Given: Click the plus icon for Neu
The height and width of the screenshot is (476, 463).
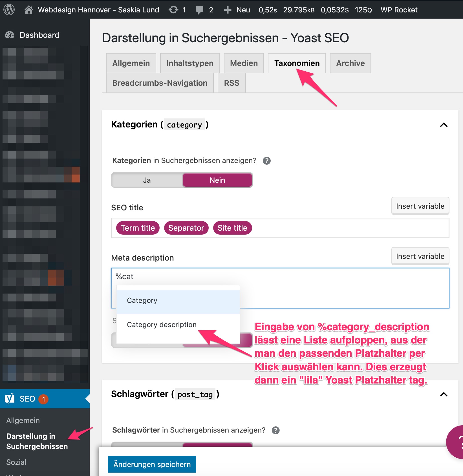Looking at the screenshot, I should coord(227,10).
